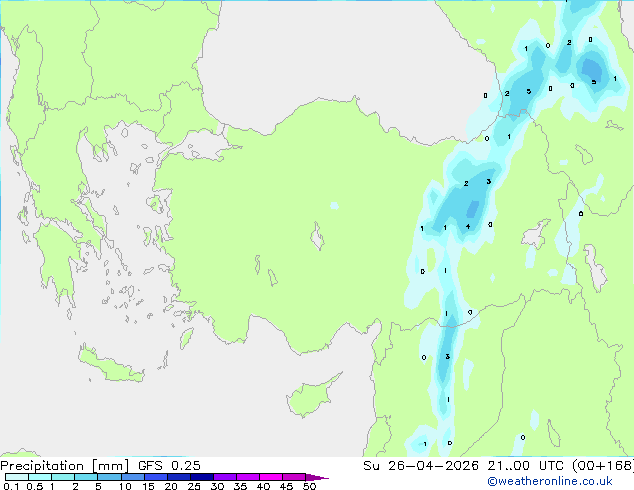Open the weatheronline.co.uk copyright link
634x490 pixels.
pos(550,481)
